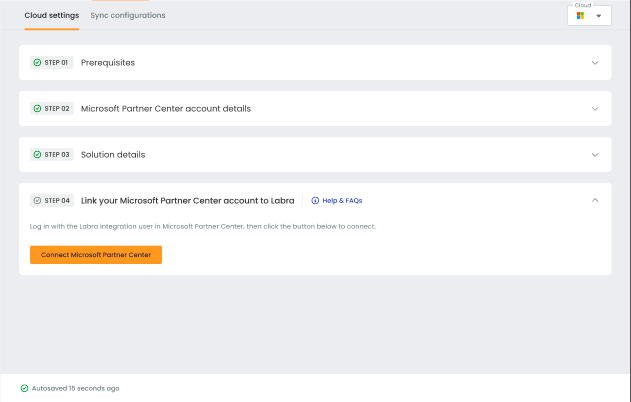
Task: Collapse the Step 04 section chevron
Action: pyautogui.click(x=595, y=200)
